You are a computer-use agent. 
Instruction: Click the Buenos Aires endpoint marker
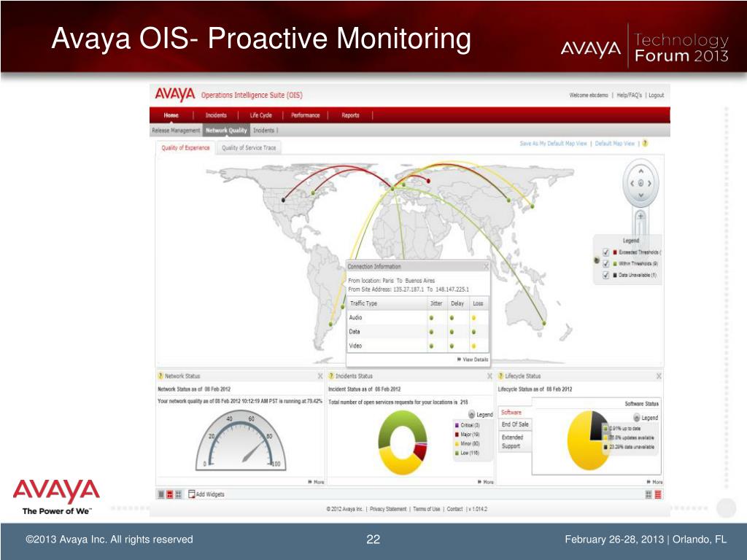point(330,324)
